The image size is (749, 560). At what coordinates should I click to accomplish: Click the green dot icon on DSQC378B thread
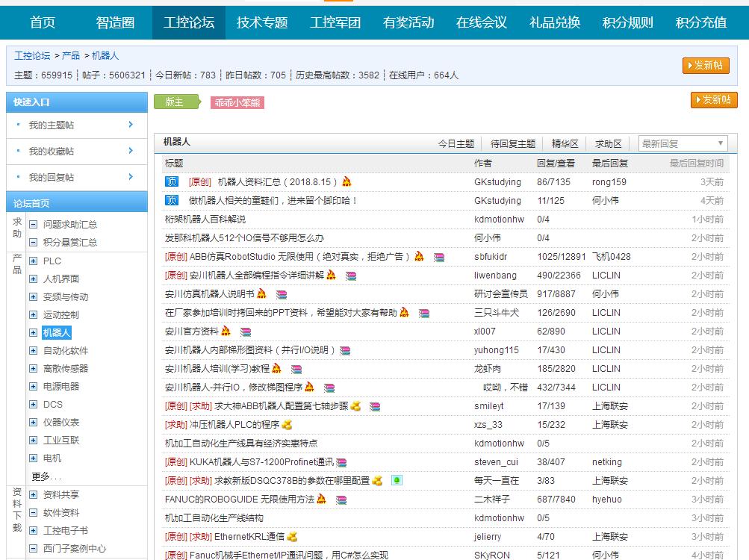[397, 479]
